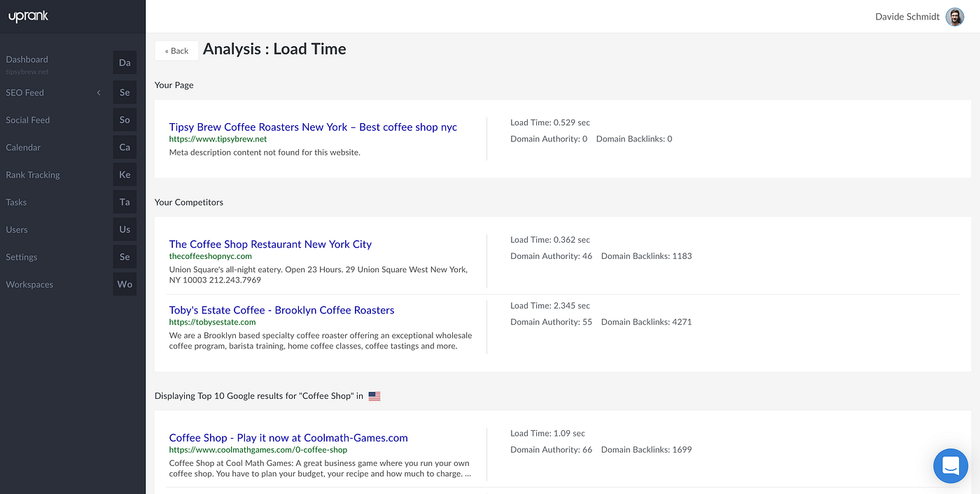Open Davide Schmidt user menu
The width and height of the screenshot is (980, 494).
pyautogui.click(x=907, y=17)
